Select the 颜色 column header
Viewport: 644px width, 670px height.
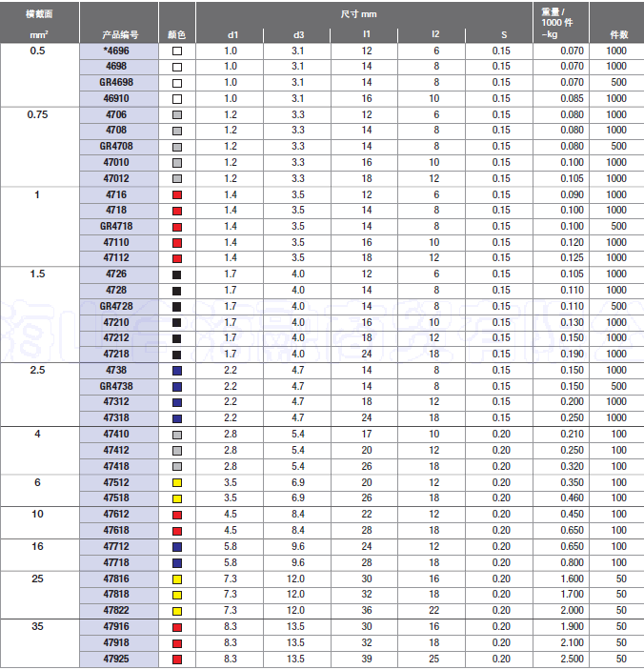[176, 34]
